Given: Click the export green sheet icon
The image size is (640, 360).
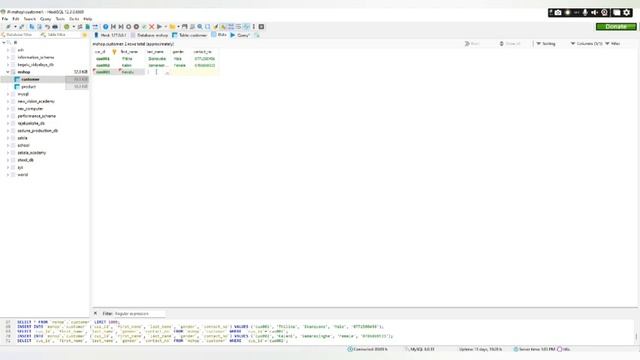Looking at the screenshot, I should (87, 27).
